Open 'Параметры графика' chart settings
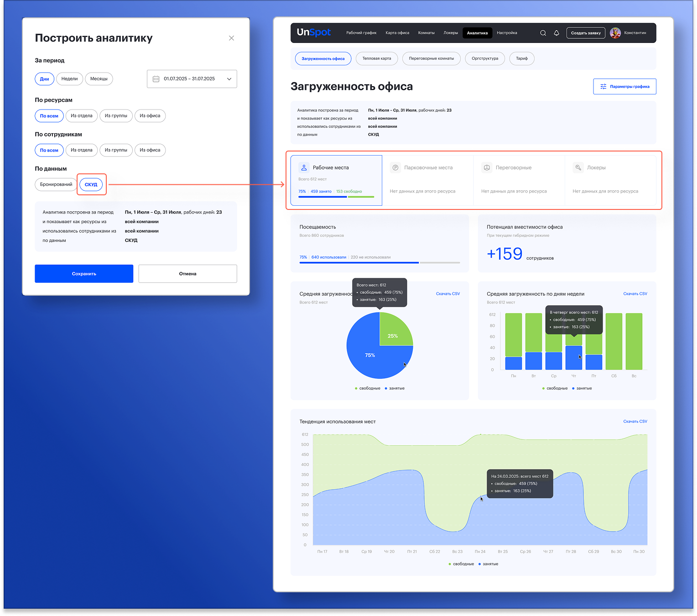Viewport: 697px width, 616px height. pyautogui.click(x=624, y=87)
